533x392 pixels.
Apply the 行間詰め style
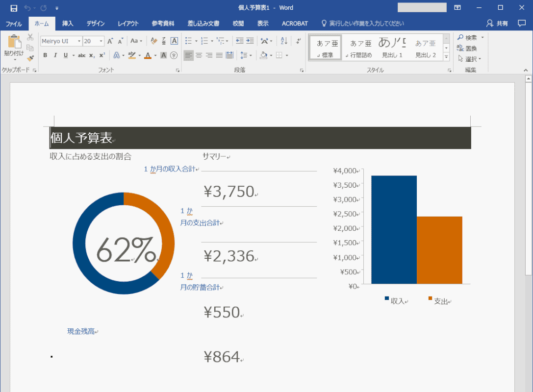(359, 48)
